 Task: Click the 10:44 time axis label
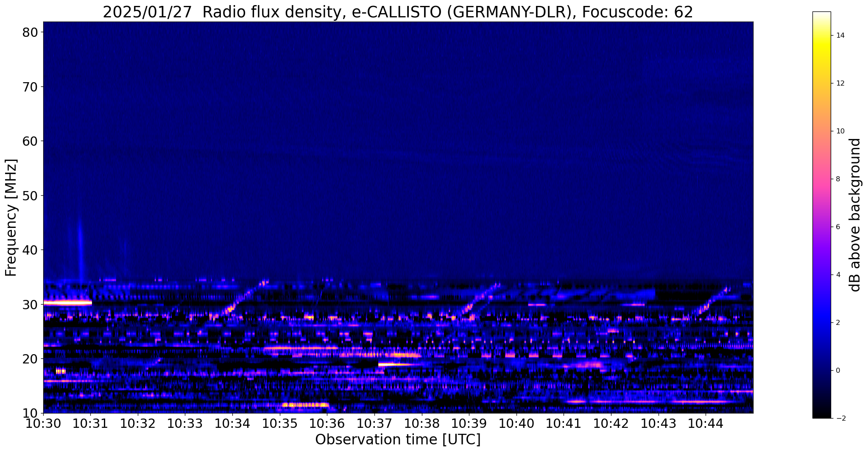[706, 423]
